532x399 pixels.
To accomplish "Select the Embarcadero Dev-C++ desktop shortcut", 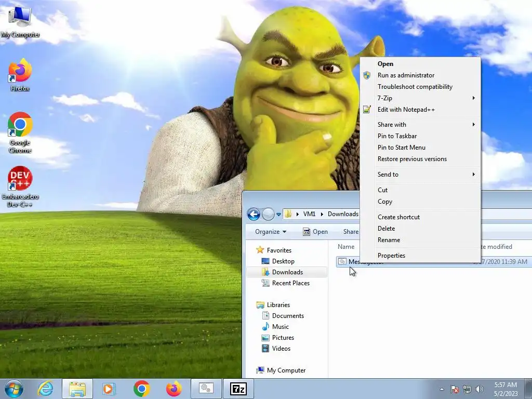I will pos(20,187).
